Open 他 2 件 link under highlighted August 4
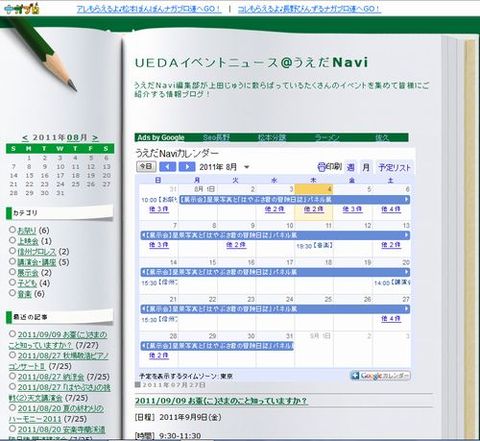 (314, 209)
